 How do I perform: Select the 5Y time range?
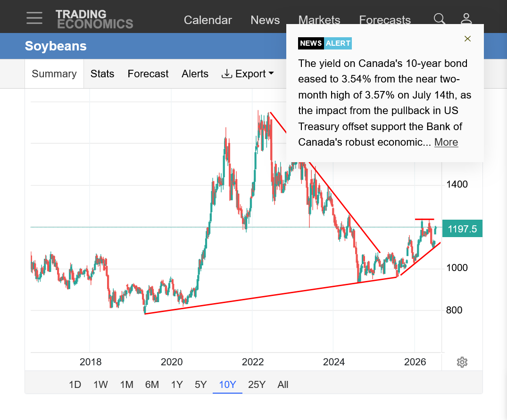pos(200,385)
